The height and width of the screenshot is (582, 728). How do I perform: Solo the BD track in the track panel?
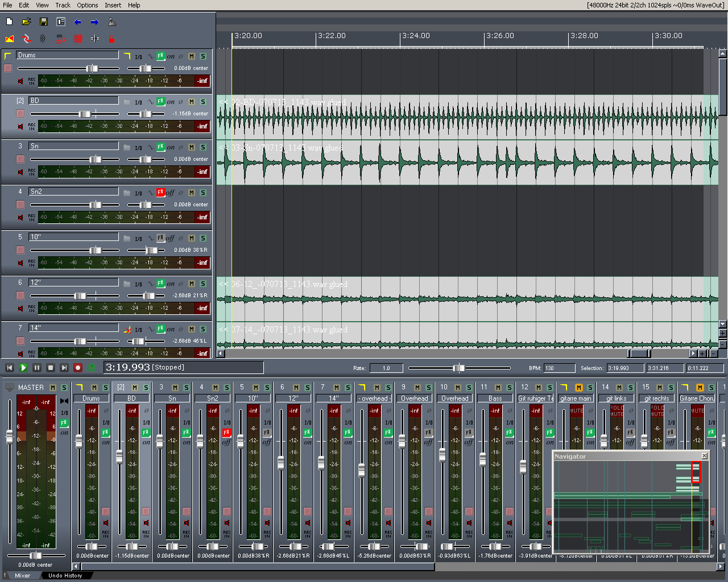[x=203, y=102]
